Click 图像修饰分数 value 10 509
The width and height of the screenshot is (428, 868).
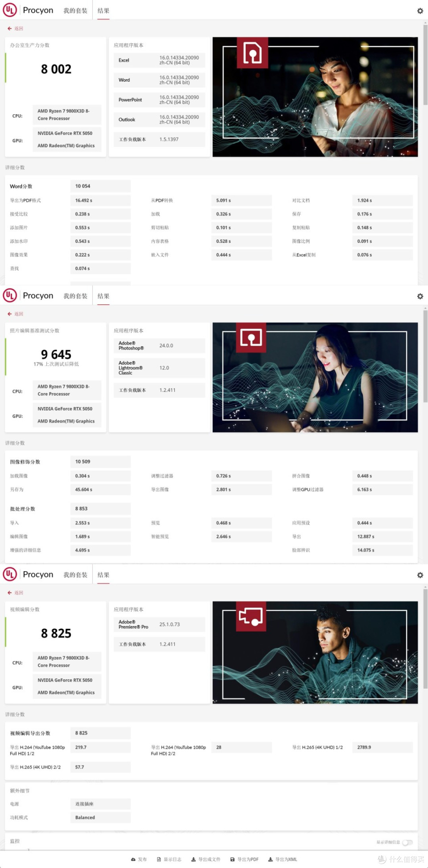(100, 462)
